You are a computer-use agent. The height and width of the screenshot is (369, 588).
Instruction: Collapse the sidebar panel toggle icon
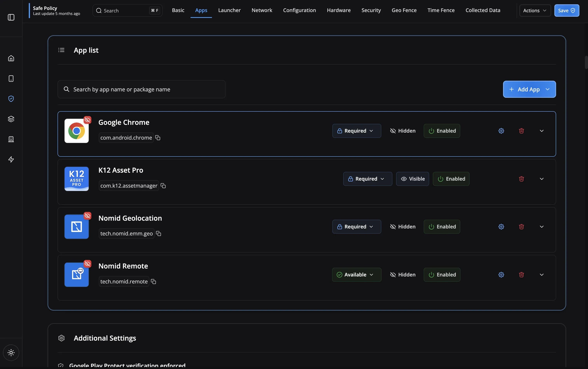pyautogui.click(x=11, y=17)
